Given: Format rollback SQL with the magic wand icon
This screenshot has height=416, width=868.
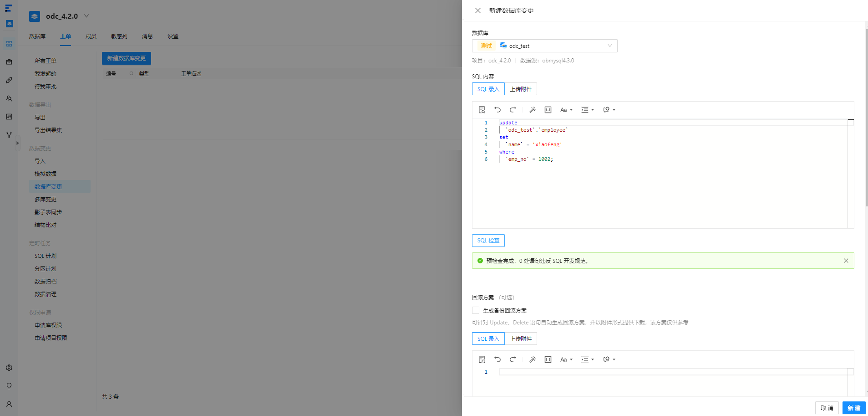Looking at the screenshot, I should tap(533, 360).
